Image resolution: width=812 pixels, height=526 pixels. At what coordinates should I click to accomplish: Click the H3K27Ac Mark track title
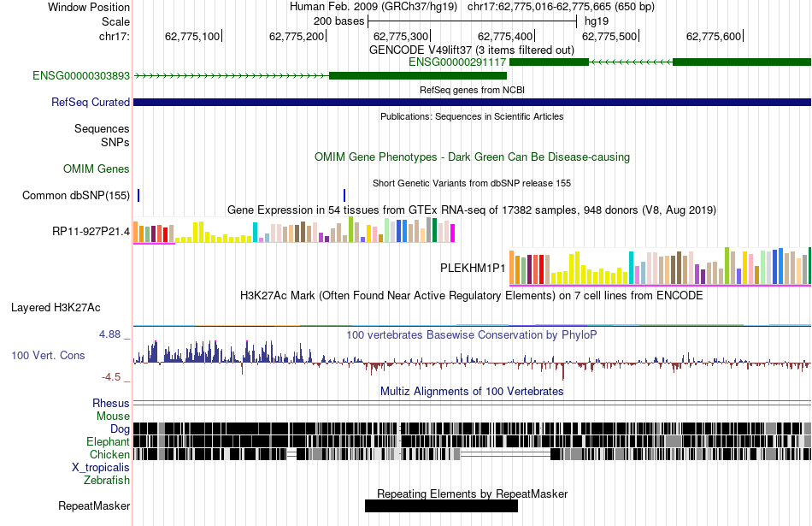(x=472, y=295)
